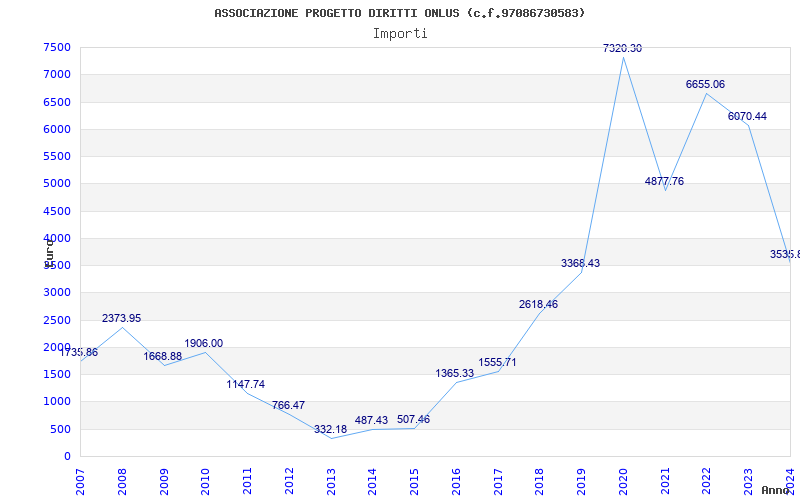This screenshot has width=800, height=500.
Task: Click the 0 y-axis tick label
Action: (x=67, y=457)
